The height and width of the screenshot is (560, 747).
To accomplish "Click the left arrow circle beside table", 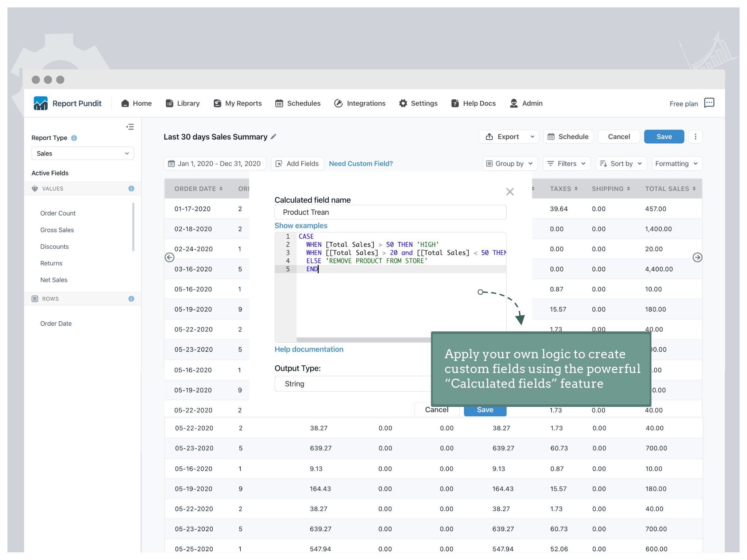I will pyautogui.click(x=170, y=257).
